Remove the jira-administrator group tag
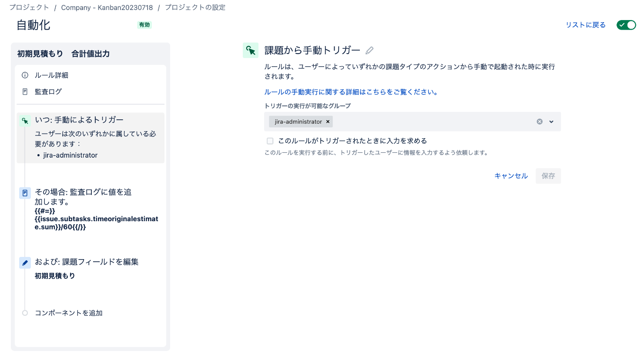 click(x=328, y=121)
